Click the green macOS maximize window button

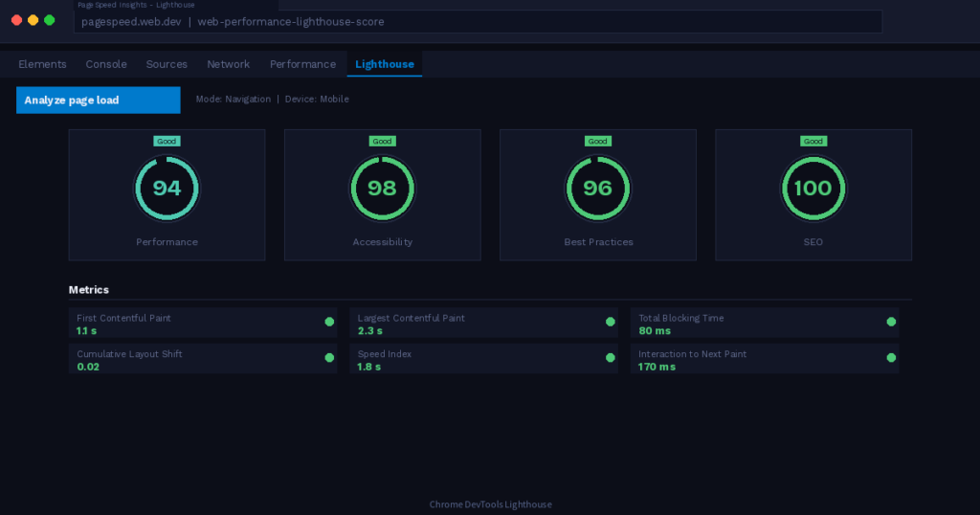pos(50,20)
